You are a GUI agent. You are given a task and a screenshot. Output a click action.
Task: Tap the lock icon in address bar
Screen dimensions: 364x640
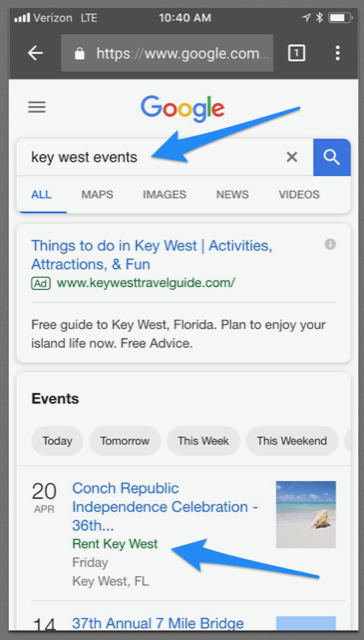pyautogui.click(x=80, y=53)
